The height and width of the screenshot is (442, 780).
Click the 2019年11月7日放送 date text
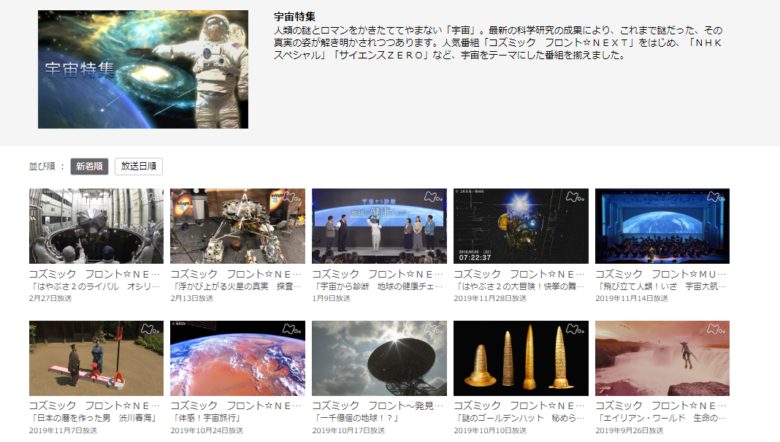[x=63, y=431]
